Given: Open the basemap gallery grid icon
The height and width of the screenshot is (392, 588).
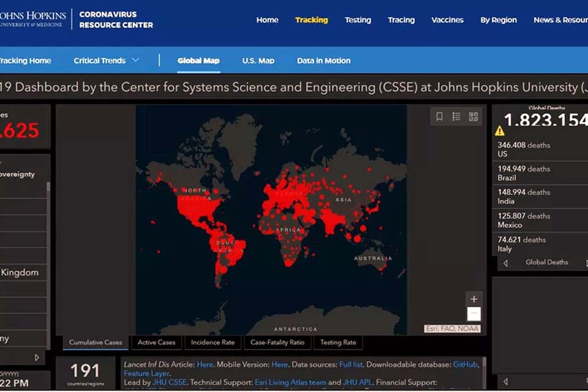Looking at the screenshot, I should [473, 116].
